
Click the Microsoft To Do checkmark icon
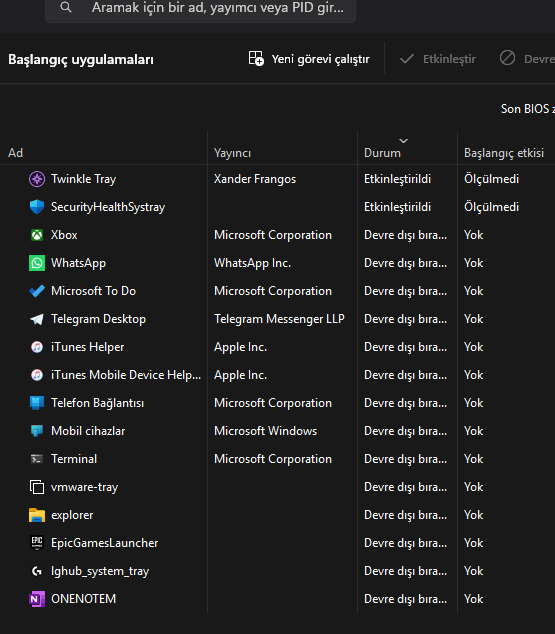(37, 291)
